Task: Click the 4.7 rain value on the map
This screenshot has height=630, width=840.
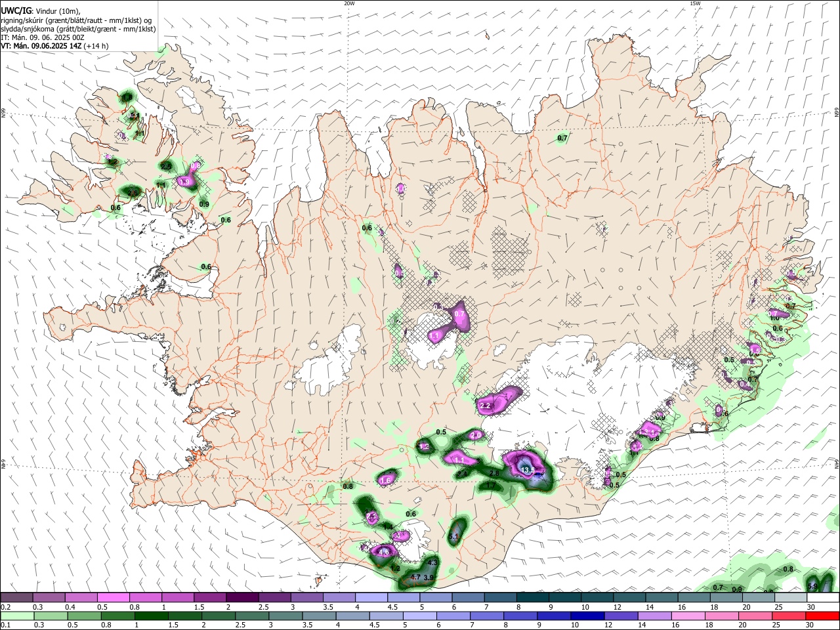Action: click(415, 577)
